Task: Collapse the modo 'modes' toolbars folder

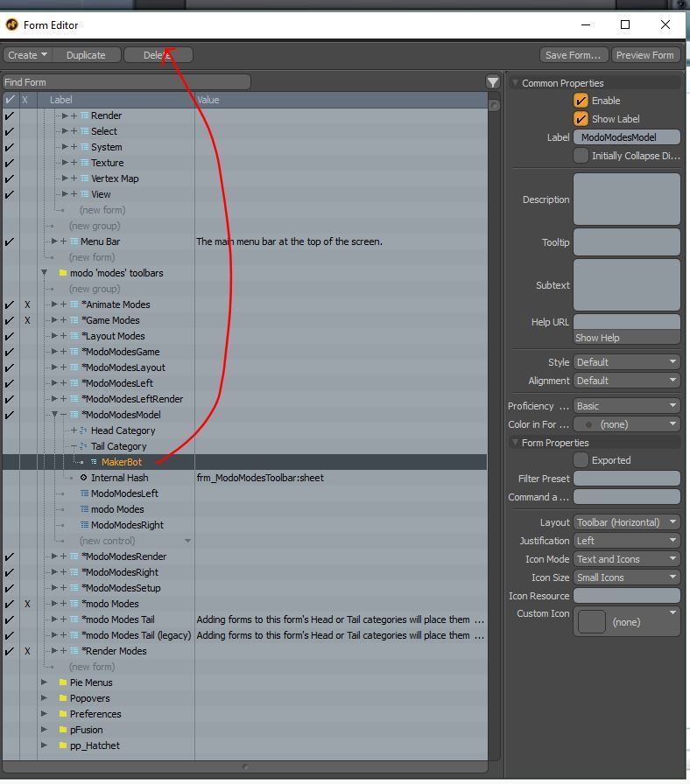Action: click(x=45, y=273)
